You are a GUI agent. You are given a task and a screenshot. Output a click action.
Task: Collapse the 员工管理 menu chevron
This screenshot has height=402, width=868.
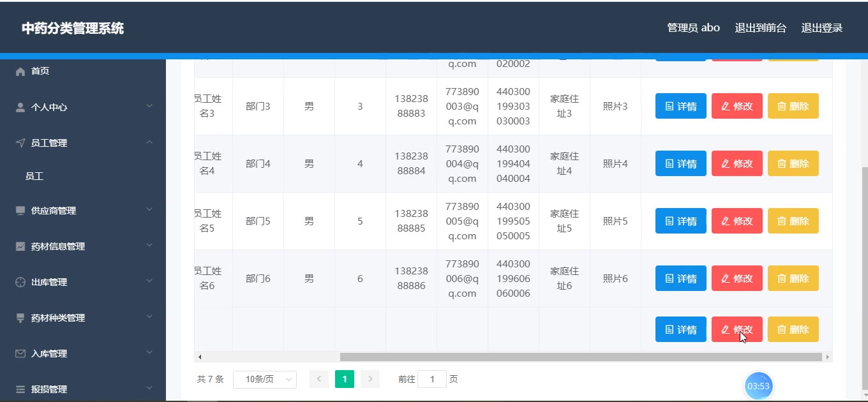[149, 142]
